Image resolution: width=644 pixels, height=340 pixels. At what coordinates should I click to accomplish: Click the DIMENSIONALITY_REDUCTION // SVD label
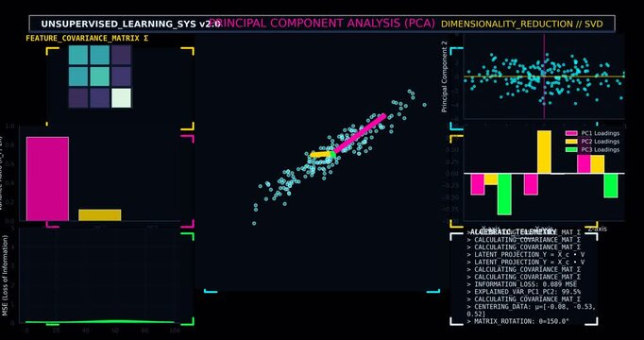[521, 24]
